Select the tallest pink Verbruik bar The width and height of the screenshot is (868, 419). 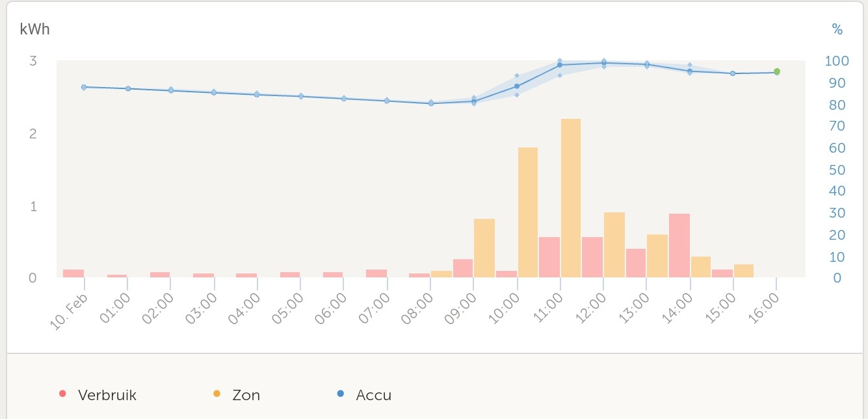pyautogui.click(x=679, y=246)
